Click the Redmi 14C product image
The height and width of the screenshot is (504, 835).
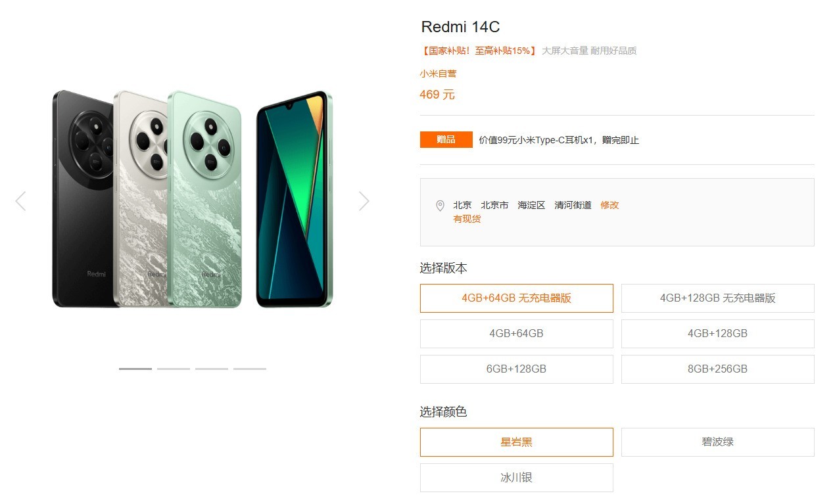point(193,199)
